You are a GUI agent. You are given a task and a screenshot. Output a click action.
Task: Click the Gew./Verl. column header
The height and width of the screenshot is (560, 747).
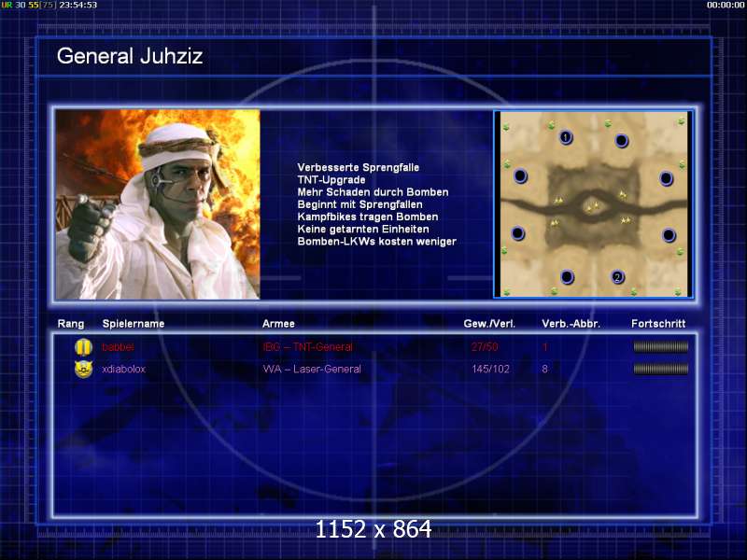[x=489, y=324]
